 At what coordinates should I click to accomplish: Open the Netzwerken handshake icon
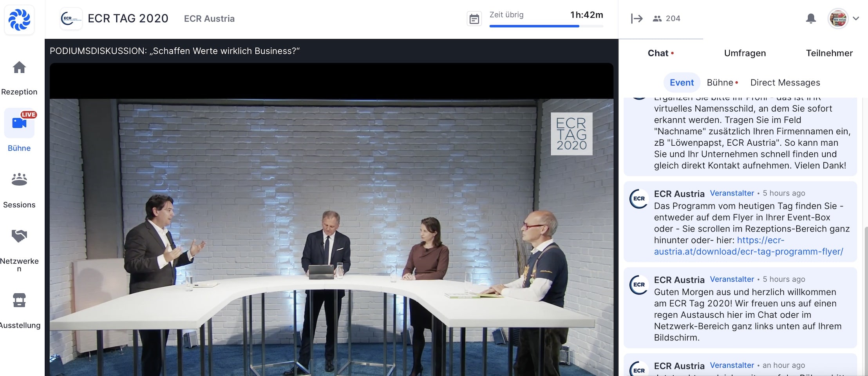19,236
